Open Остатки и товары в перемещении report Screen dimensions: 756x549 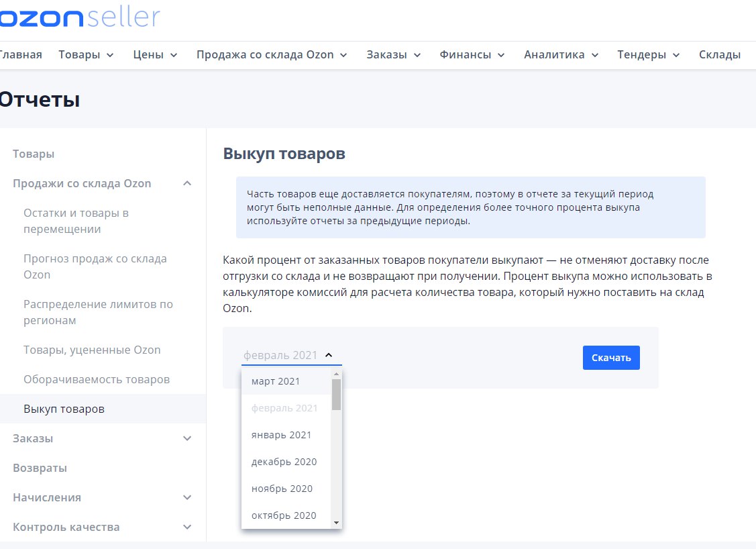click(76, 221)
